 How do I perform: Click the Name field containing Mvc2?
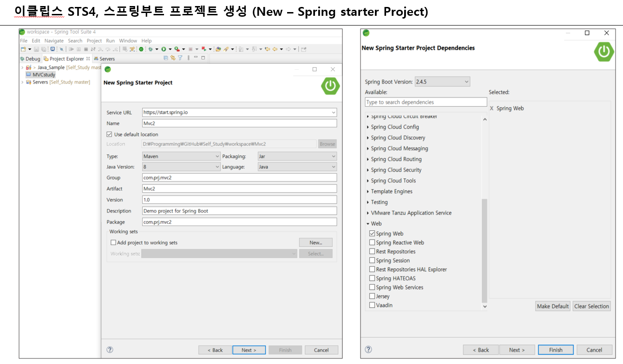coord(239,123)
